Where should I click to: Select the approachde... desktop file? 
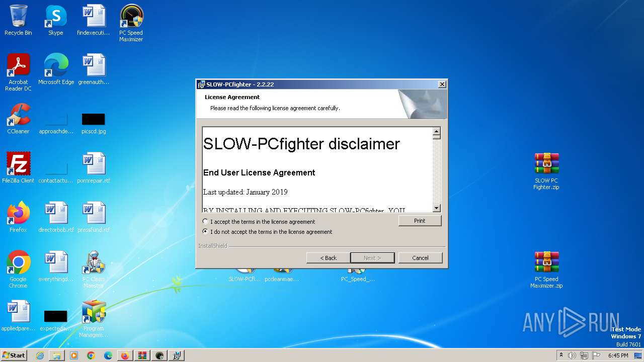[x=56, y=122]
